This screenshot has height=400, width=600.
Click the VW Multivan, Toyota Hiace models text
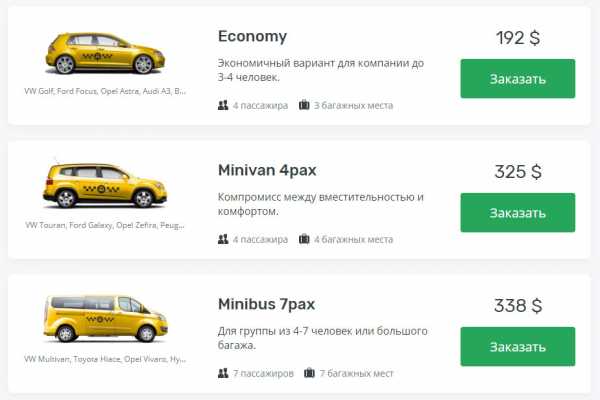point(105,358)
